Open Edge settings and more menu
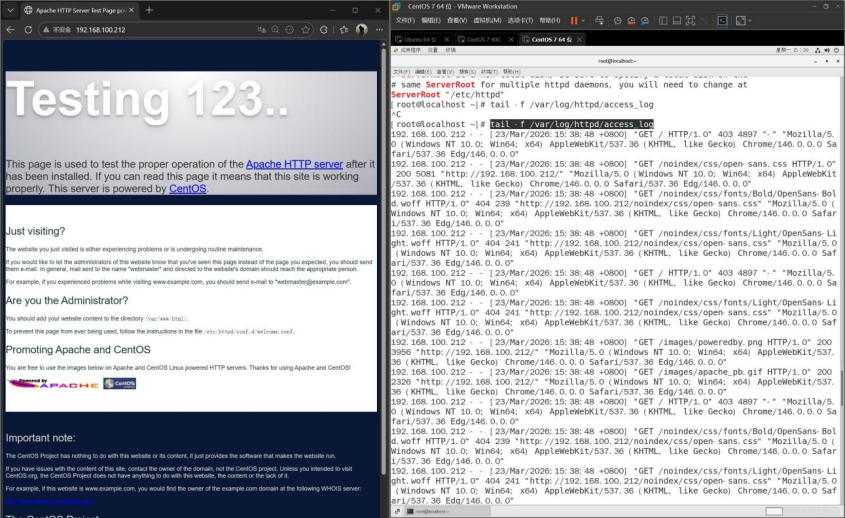845x518 pixels. (x=379, y=30)
